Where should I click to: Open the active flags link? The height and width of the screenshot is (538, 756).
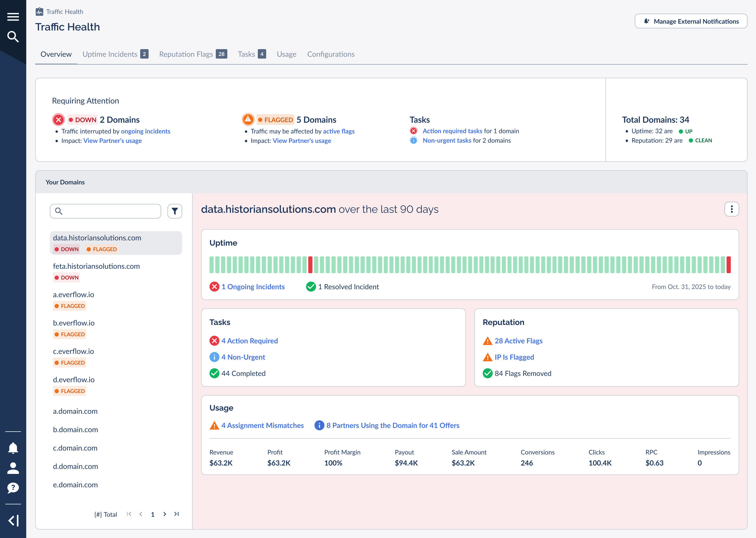(x=339, y=131)
